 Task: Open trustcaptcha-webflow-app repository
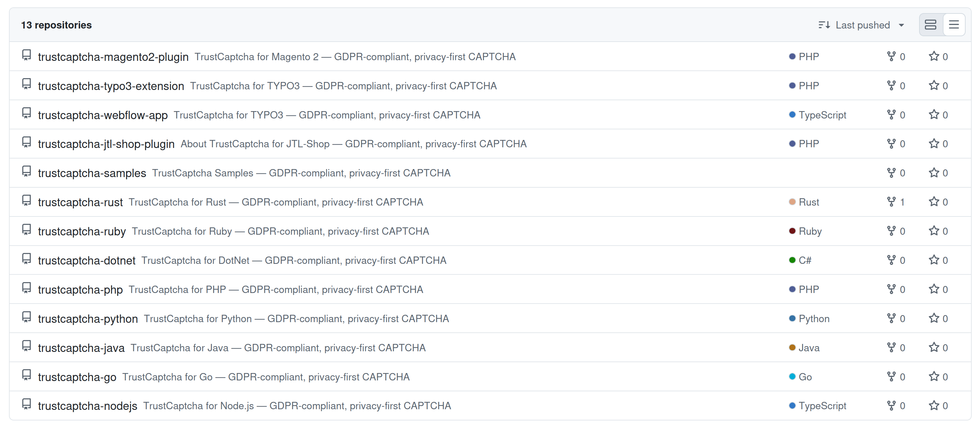click(x=103, y=115)
